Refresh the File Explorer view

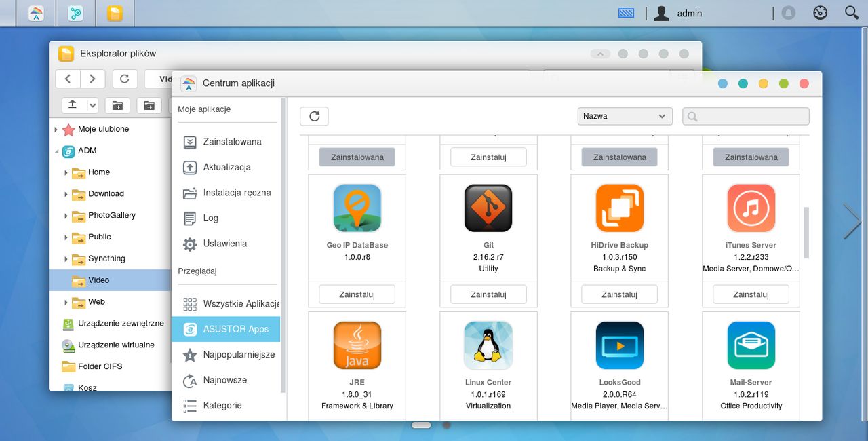pos(125,79)
